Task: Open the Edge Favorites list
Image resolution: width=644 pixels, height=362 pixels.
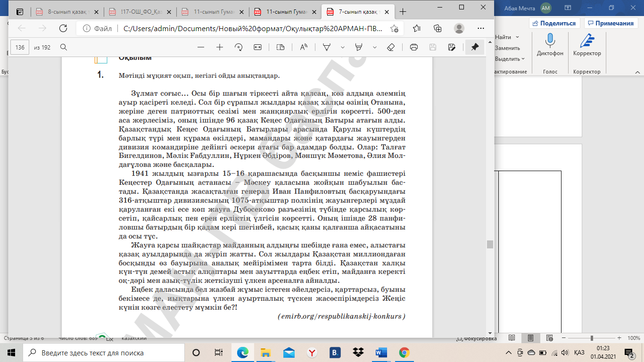Action: pyautogui.click(x=417, y=28)
